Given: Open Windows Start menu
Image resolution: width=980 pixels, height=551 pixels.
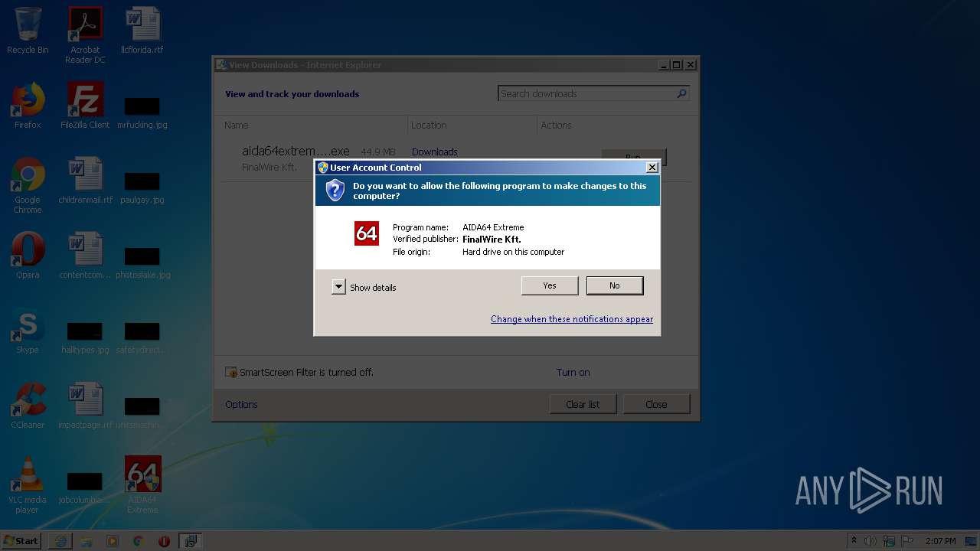Looking at the screenshot, I should 21,540.
